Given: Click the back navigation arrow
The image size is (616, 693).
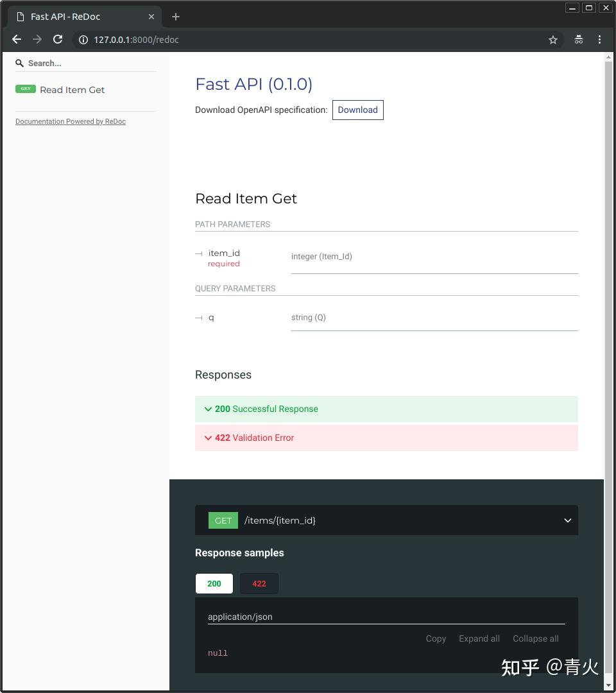Looking at the screenshot, I should [16, 39].
